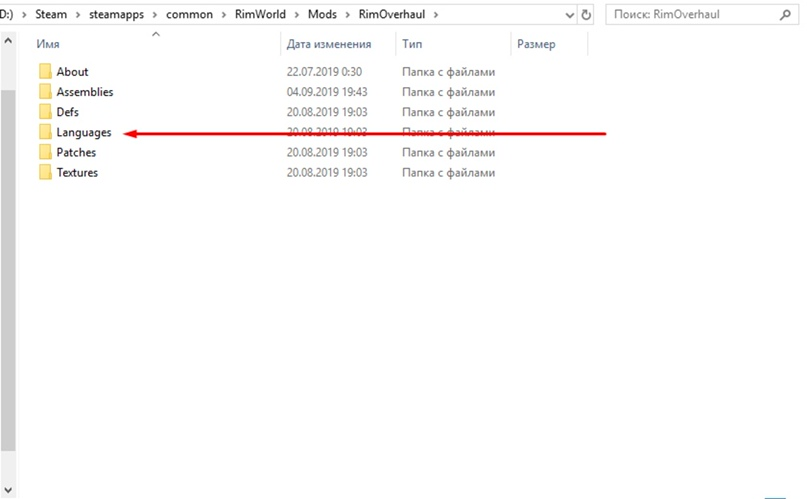Open the address bar history dropdown

click(x=569, y=15)
